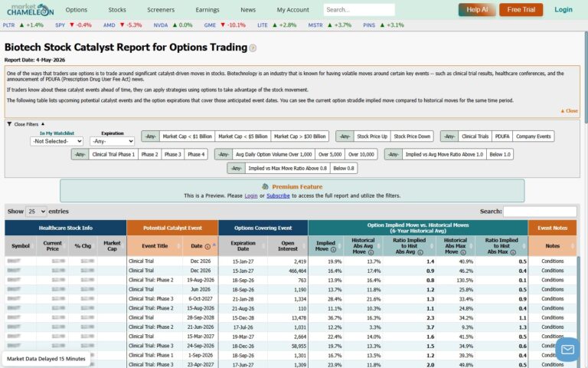Open Stocks menu

click(x=117, y=10)
